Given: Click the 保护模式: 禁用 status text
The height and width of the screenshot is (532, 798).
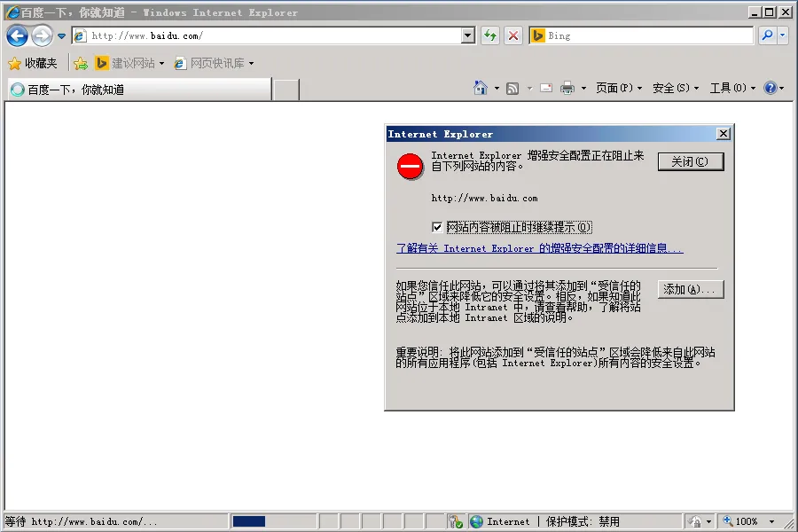Looking at the screenshot, I should click(583, 521).
